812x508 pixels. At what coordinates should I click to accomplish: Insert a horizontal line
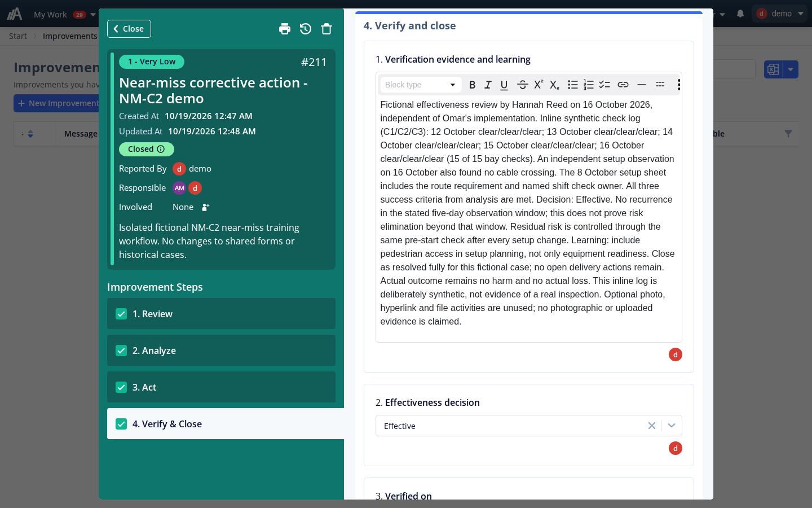coord(642,85)
